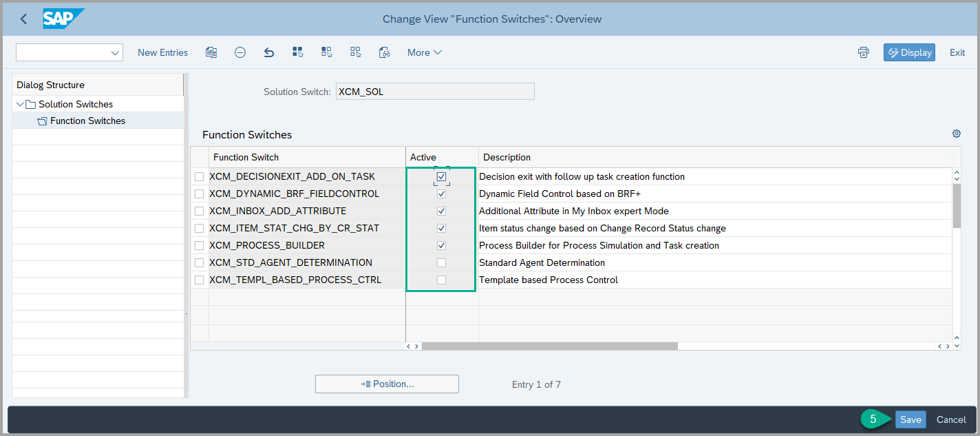Image resolution: width=980 pixels, height=436 pixels.
Task: Click the Print icon
Action: [x=864, y=52]
